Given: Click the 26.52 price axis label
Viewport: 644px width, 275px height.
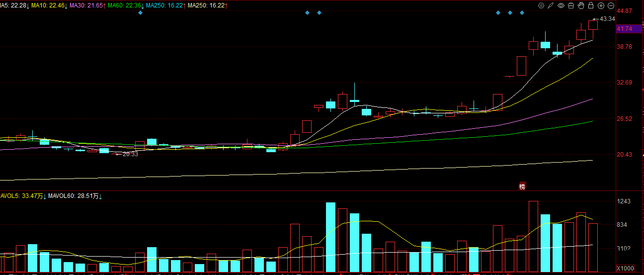Looking at the screenshot, I should 624,119.
